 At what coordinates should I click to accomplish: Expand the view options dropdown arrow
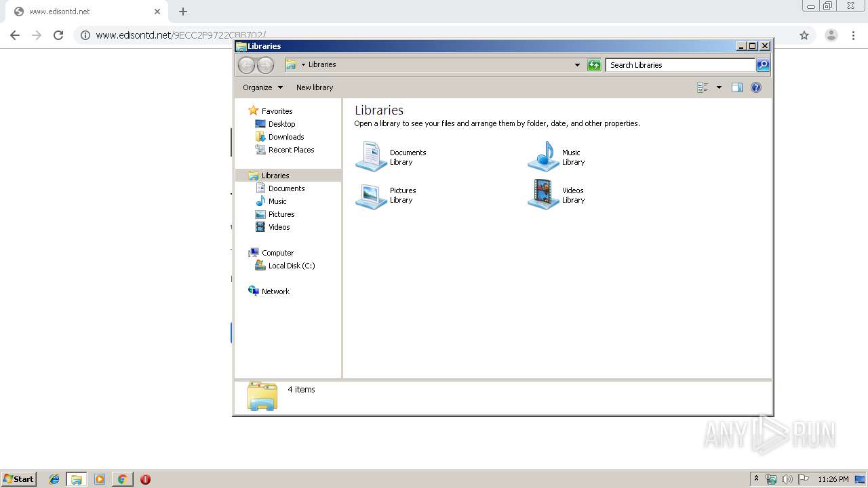pyautogui.click(x=719, y=87)
